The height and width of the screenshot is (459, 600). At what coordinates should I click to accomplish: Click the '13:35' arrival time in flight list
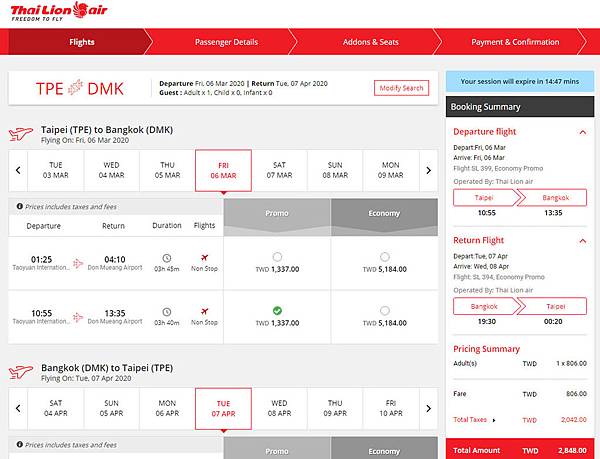pos(115,313)
